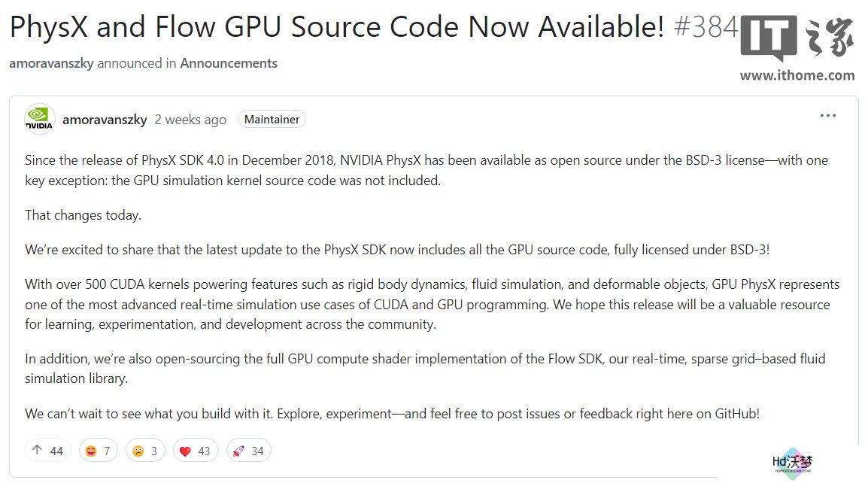This screenshot has height=483, width=868.
Task: Click the Maintainer badge
Action: pyautogui.click(x=272, y=119)
